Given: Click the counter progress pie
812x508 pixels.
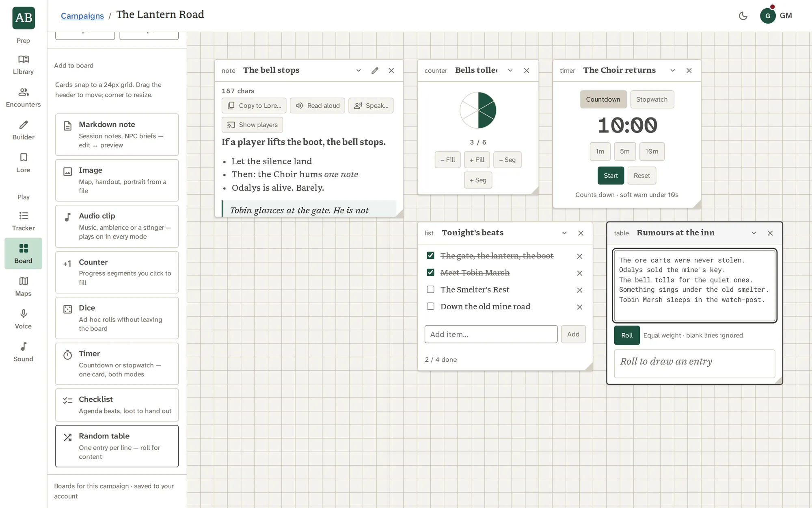Looking at the screenshot, I should tap(478, 111).
